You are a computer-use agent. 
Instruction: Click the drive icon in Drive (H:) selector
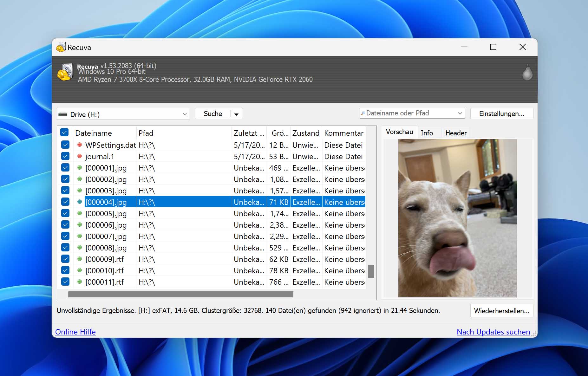pos(63,114)
